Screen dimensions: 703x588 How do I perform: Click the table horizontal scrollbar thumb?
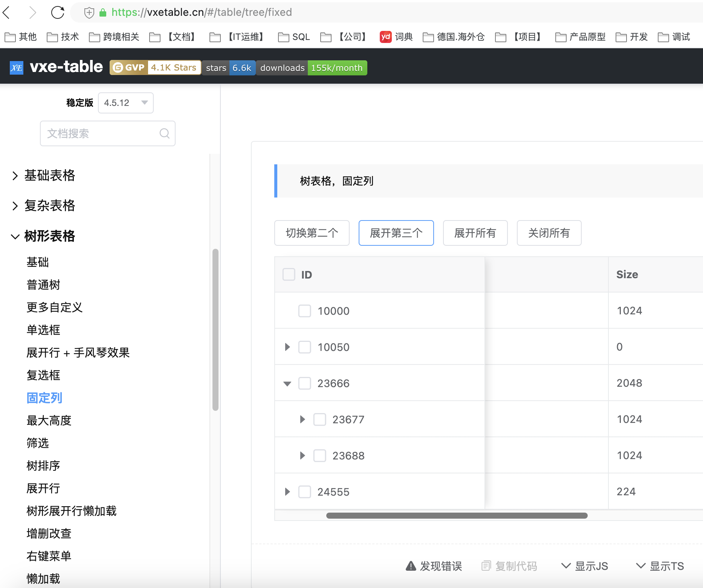pos(457,516)
